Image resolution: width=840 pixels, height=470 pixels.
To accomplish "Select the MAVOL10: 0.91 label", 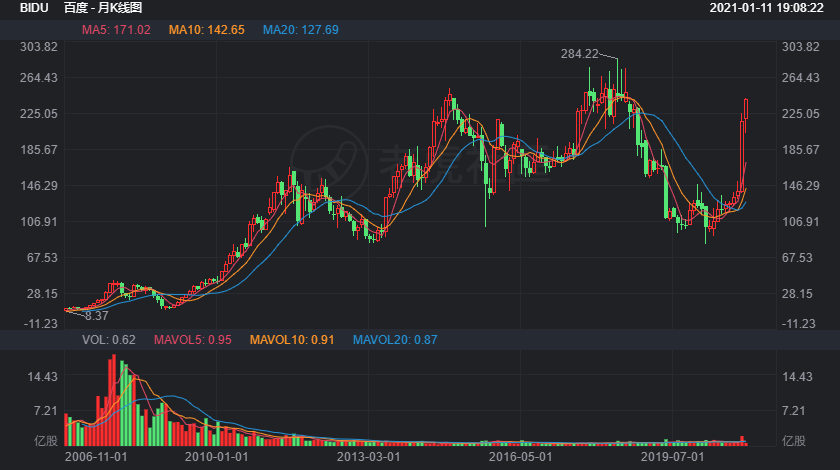I will pyautogui.click(x=292, y=340).
